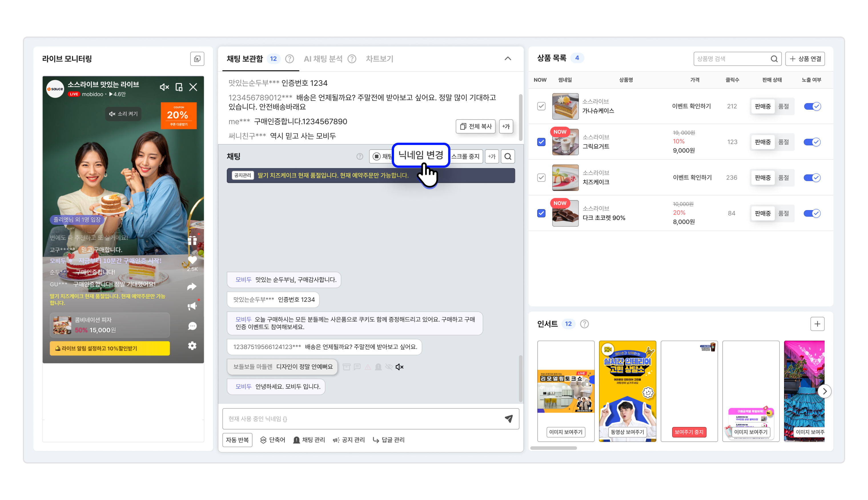
Task: Switch to the AI 채팅 분석 tab
Action: pyautogui.click(x=323, y=59)
